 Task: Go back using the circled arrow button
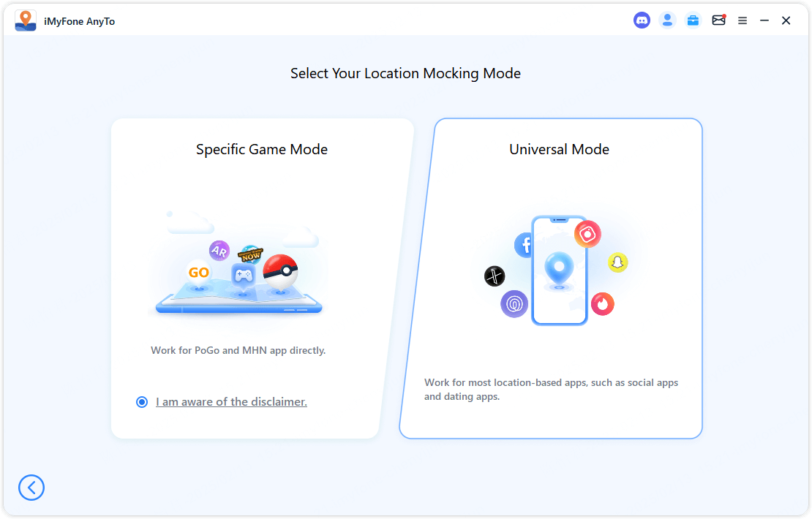point(31,488)
